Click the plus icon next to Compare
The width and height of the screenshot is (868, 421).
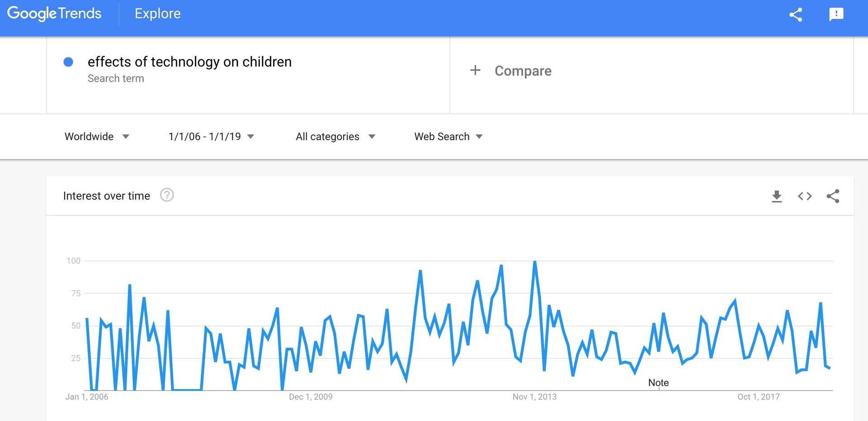(x=475, y=70)
